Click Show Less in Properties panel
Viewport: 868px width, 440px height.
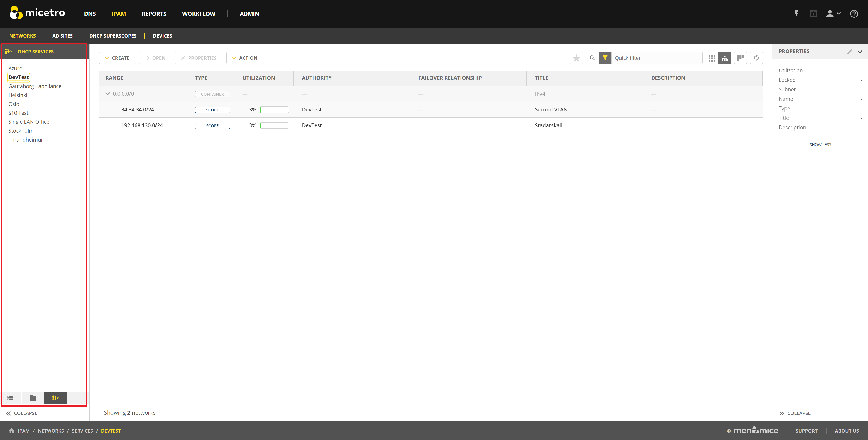tap(820, 144)
